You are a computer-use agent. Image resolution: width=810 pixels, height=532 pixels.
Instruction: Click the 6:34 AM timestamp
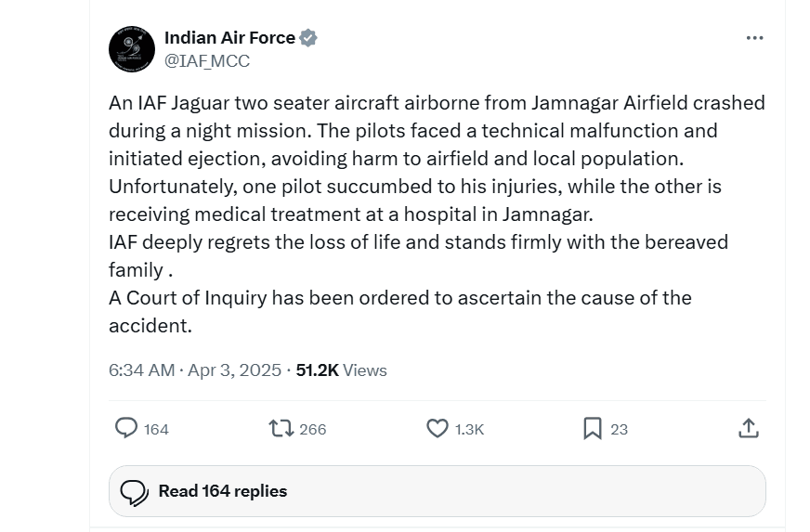click(x=141, y=370)
